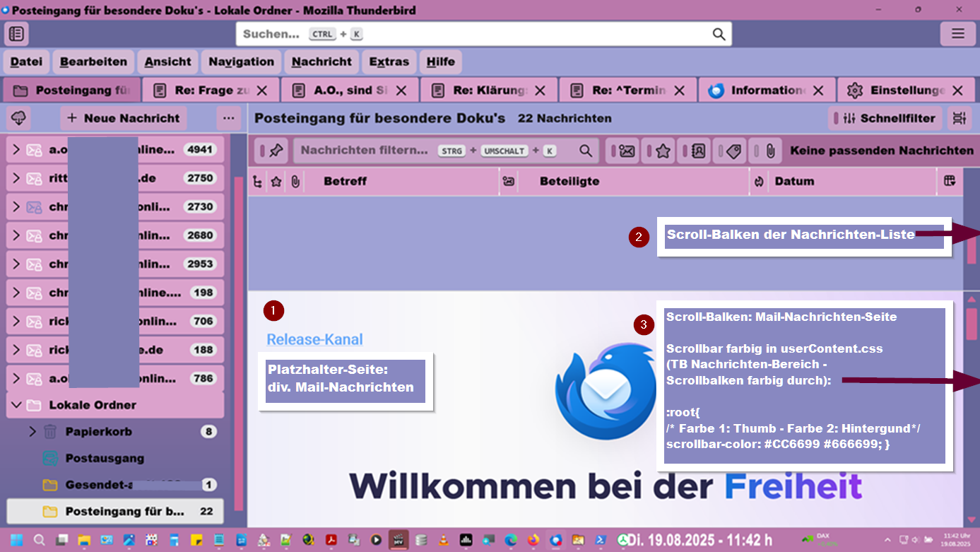Toggle the attachment quick filter
Viewport: 980px width, 552px height.
tap(765, 151)
